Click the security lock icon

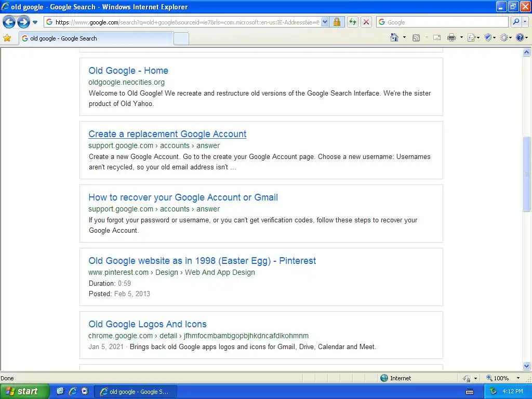[x=337, y=22]
